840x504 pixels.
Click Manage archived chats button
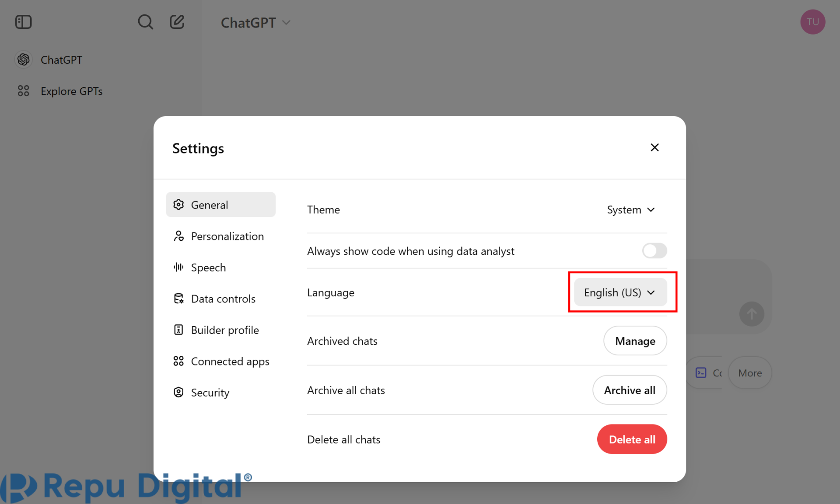635,341
